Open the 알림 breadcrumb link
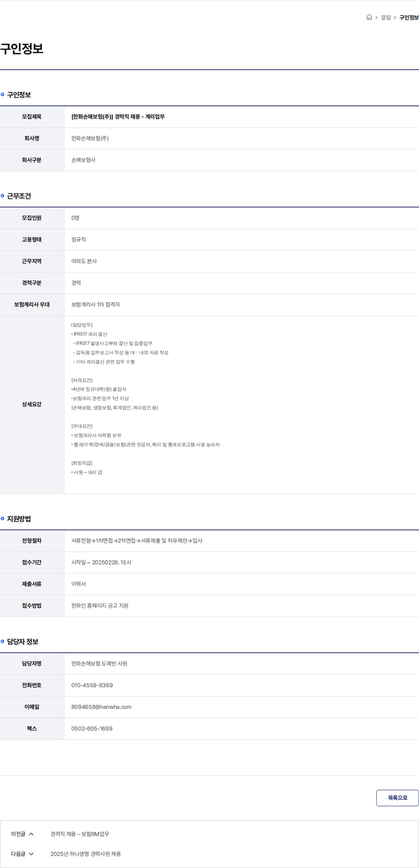This screenshot has width=419, height=868. [386, 17]
